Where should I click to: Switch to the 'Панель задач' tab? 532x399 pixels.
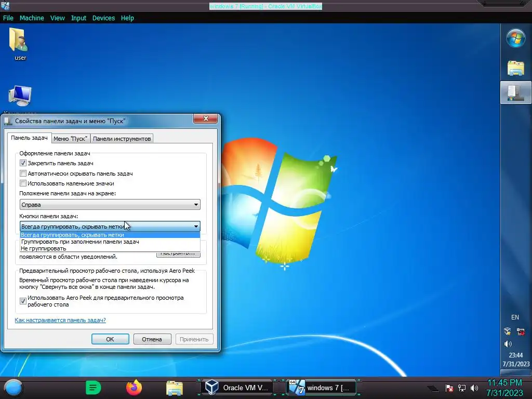[x=29, y=138]
